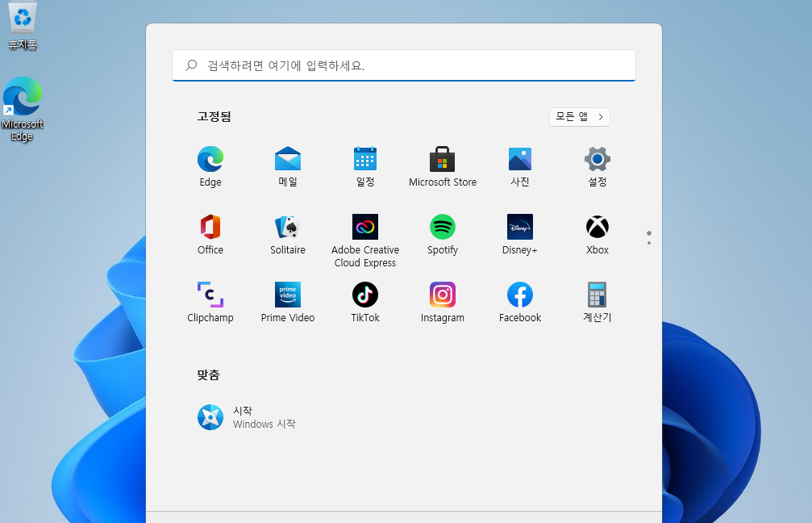Go to next pinned apps page dot
812x523 pixels.
pyautogui.click(x=649, y=243)
